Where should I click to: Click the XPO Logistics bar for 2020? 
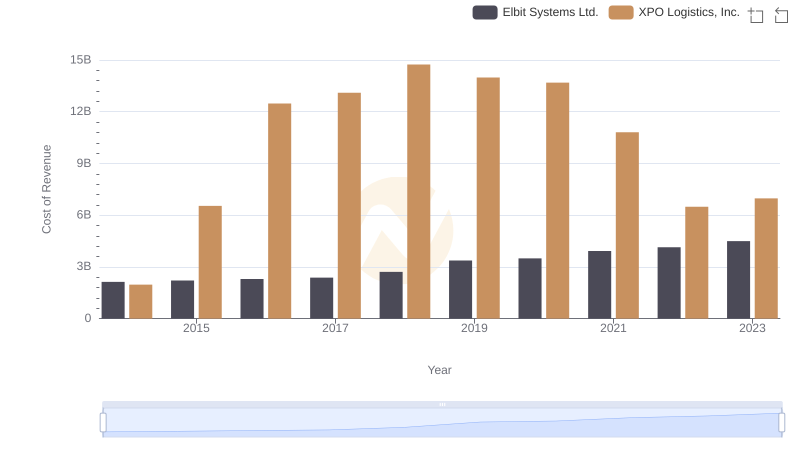pyautogui.click(x=558, y=200)
